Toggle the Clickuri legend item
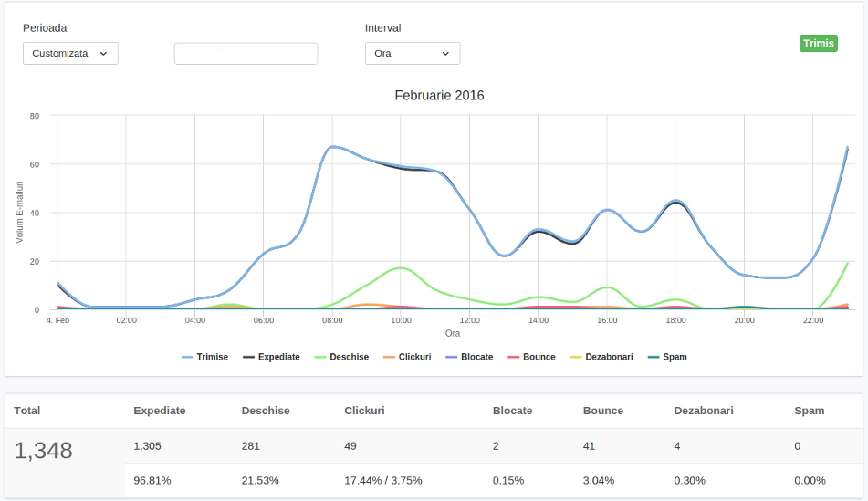868x501 pixels. pyautogui.click(x=406, y=357)
